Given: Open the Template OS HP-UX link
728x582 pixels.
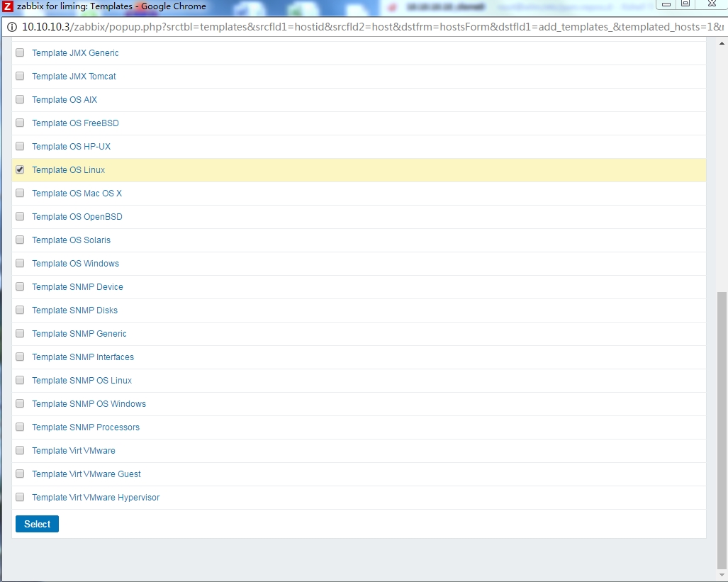Looking at the screenshot, I should pos(71,146).
